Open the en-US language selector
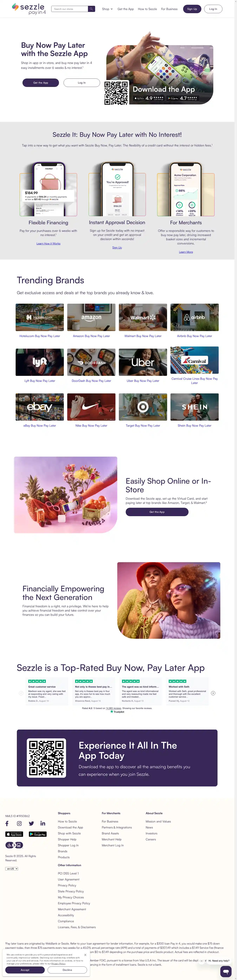This screenshot has height=980, width=237. [x=12, y=868]
